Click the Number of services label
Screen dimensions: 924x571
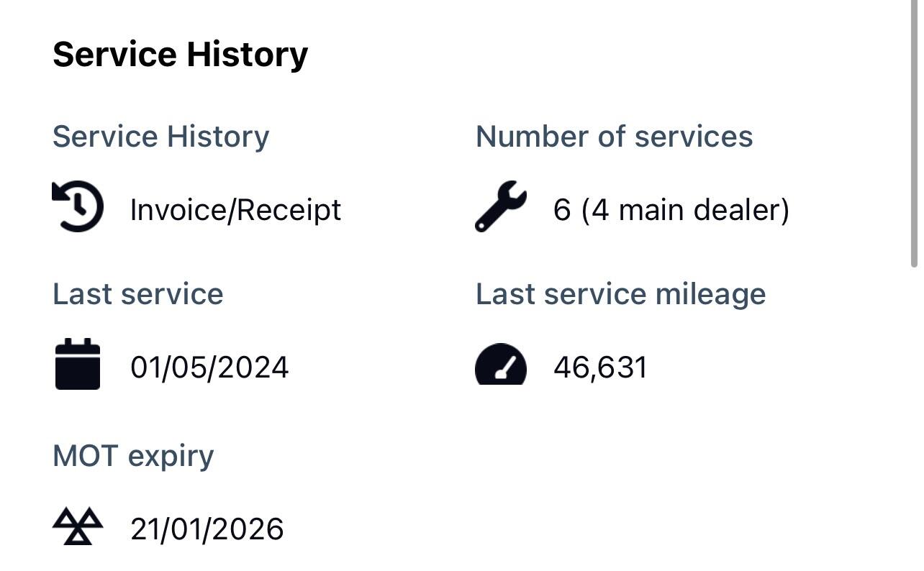coord(614,137)
